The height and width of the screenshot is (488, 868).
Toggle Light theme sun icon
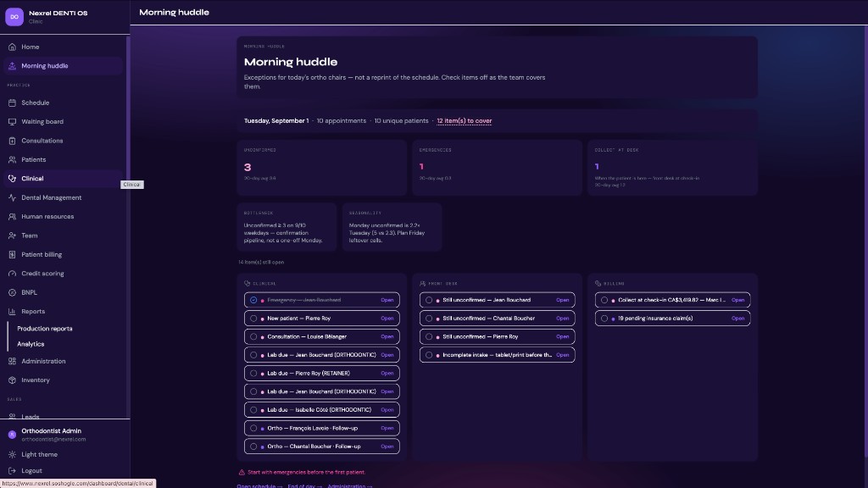12,455
